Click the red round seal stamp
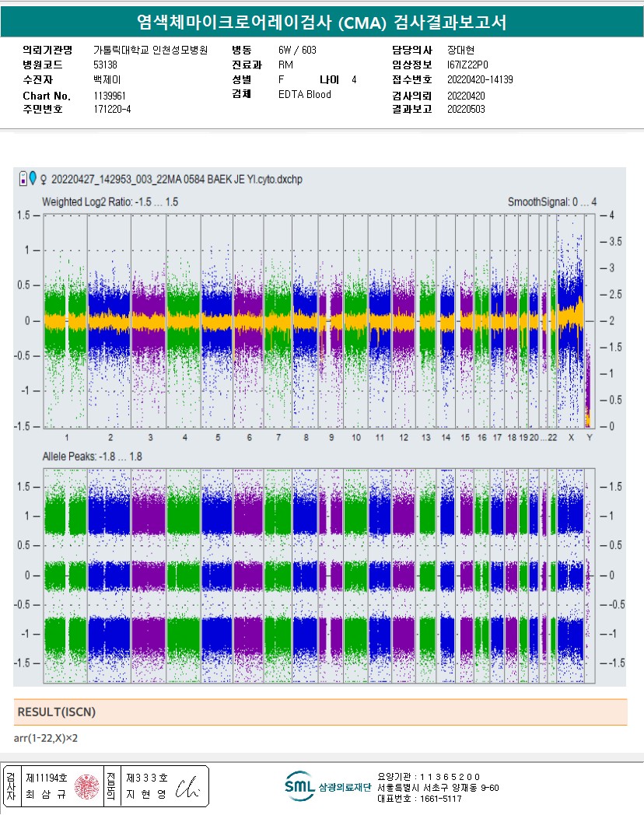Screen dimensions: 644x815 86,787
